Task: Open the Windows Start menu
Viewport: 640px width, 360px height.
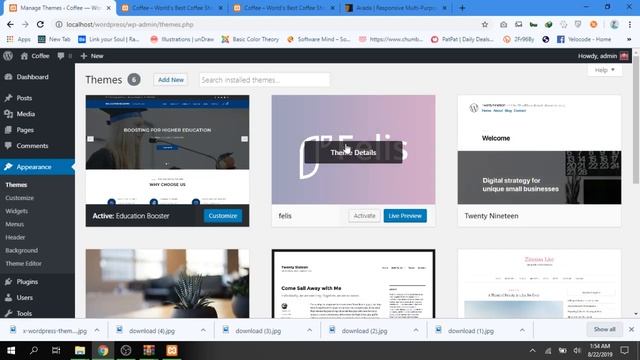Action: click(x=11, y=350)
